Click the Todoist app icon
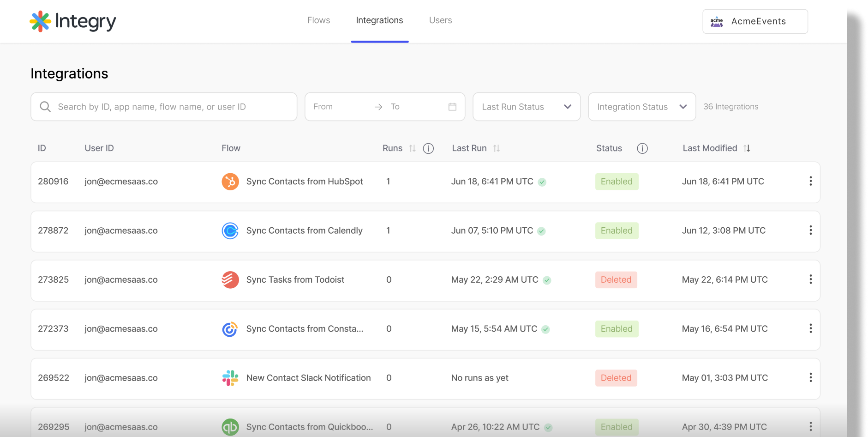Image resolution: width=868 pixels, height=437 pixels. [x=230, y=279]
